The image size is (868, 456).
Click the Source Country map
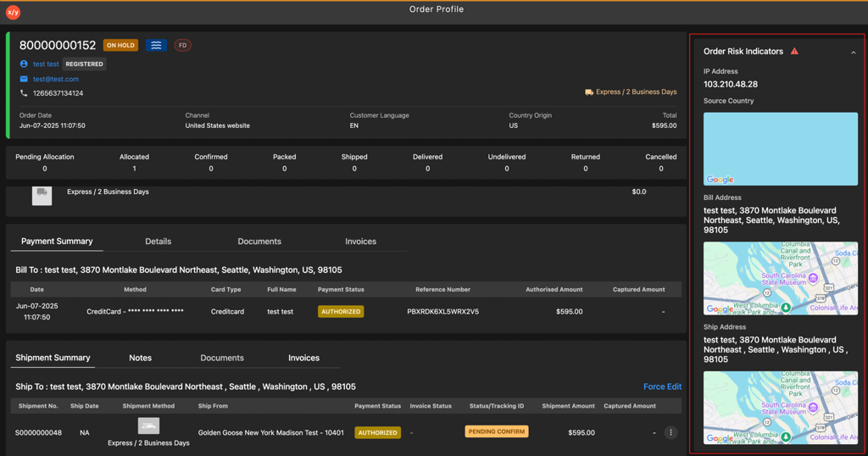(x=781, y=149)
